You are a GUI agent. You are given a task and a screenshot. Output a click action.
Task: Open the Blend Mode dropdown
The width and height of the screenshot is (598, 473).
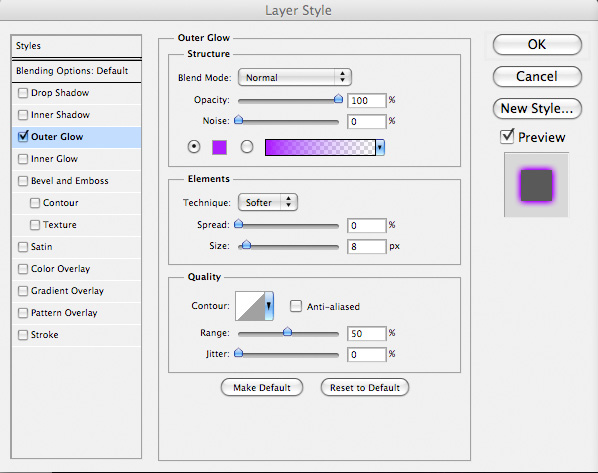[294, 77]
